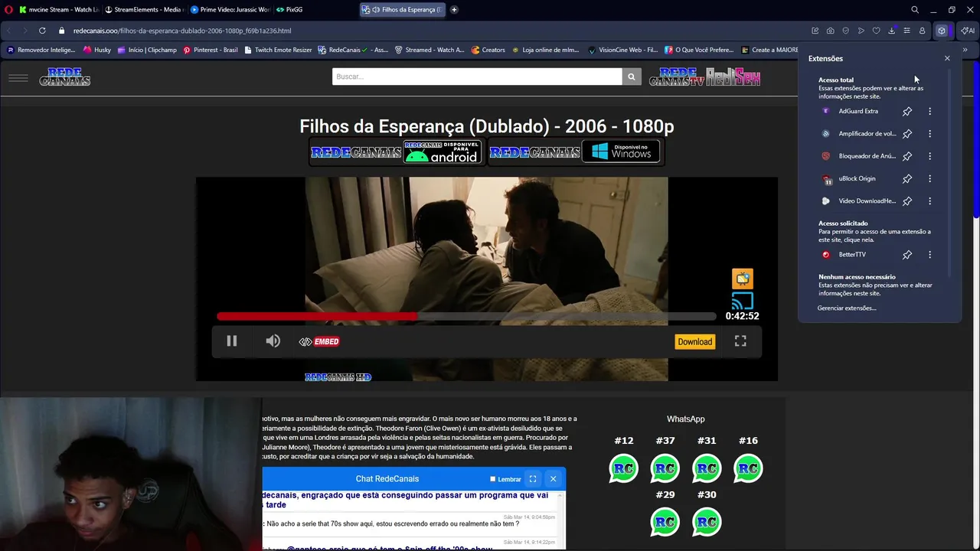
Task: Open Gerenciar extensões link
Action: click(x=847, y=308)
